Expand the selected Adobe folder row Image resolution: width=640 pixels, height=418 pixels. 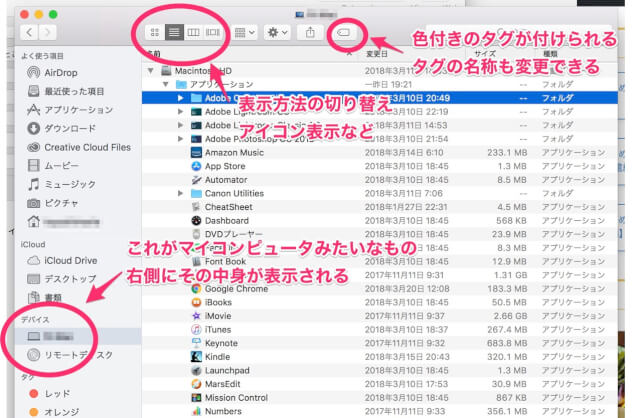coord(180,98)
